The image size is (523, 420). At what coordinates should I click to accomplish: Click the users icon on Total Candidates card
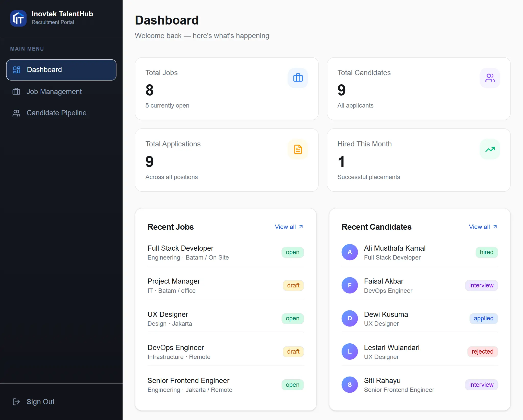(x=490, y=78)
